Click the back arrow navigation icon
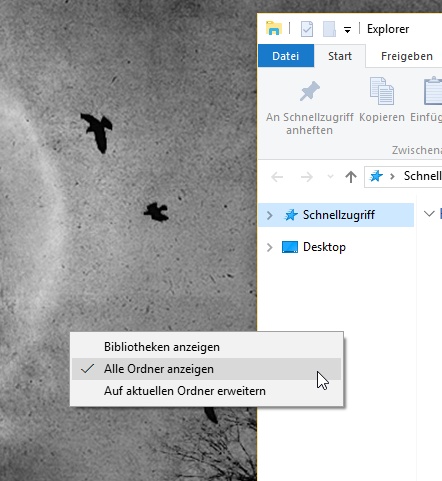This screenshot has width=442, height=481. pos(277,177)
